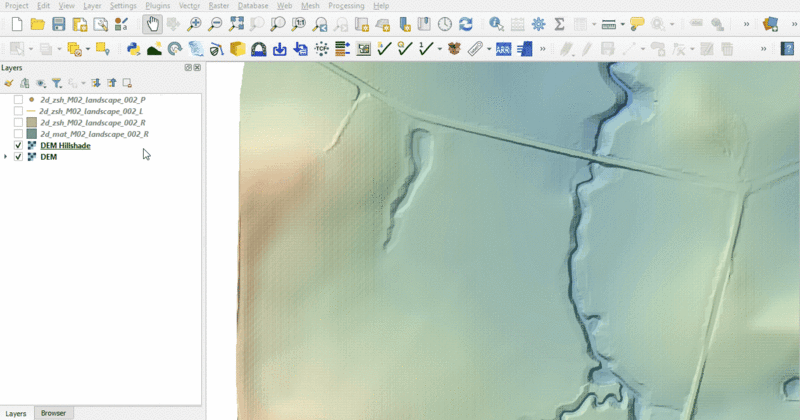Image resolution: width=800 pixels, height=420 pixels.
Task: Click the Identify Features tool
Action: pos(496,24)
